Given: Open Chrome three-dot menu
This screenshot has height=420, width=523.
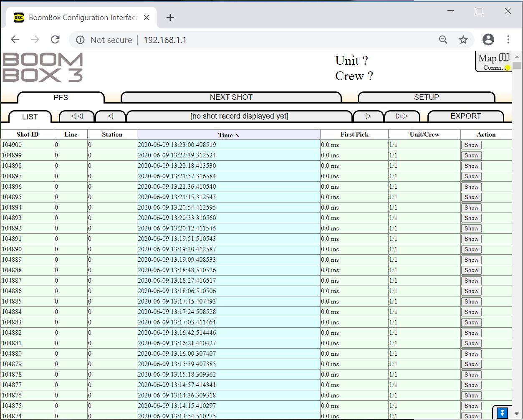Looking at the screenshot, I should [508, 40].
